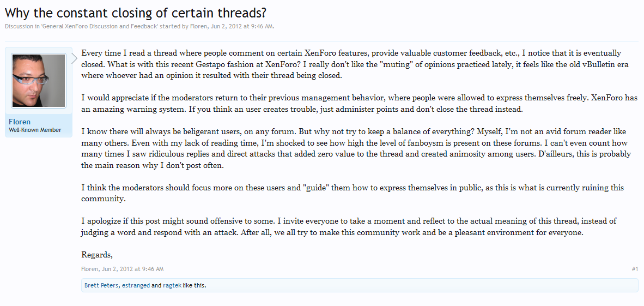Click Floren in the thread starter line

199,26
